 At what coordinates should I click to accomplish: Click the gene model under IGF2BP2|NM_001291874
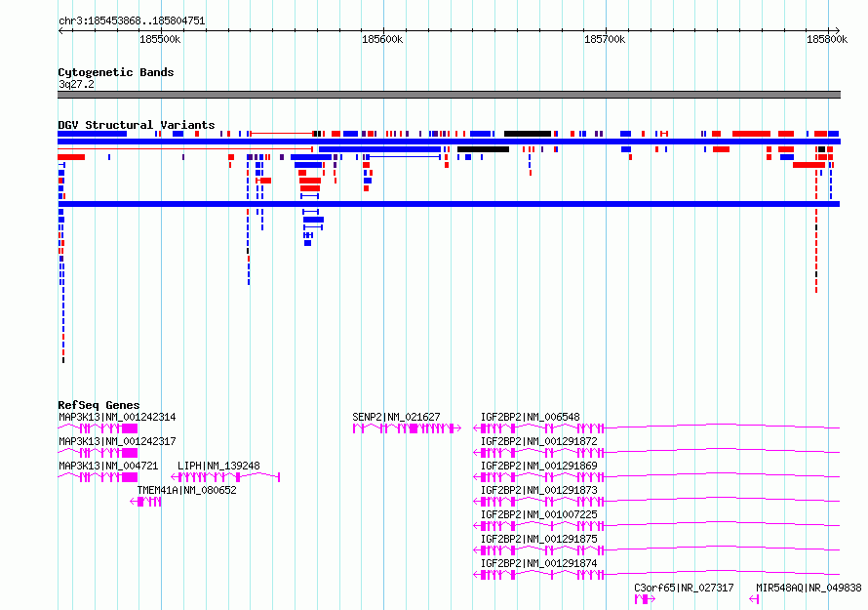656,575
